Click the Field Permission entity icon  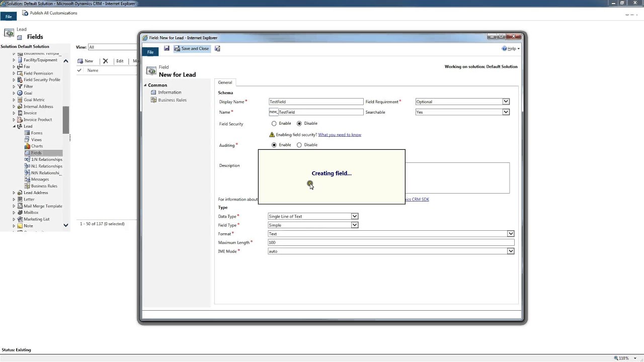[x=20, y=73]
